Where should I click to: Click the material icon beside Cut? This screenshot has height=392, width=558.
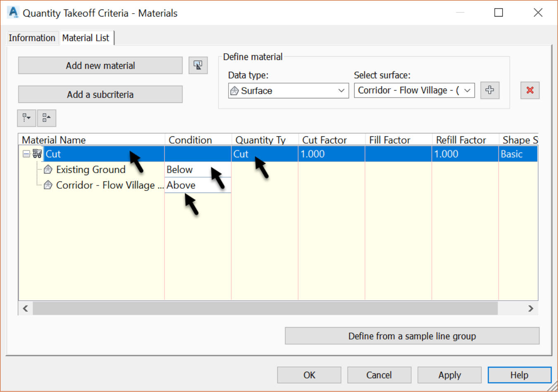[37, 154]
